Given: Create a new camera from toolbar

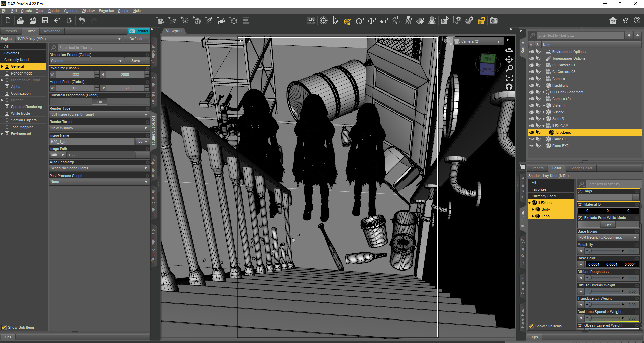Looking at the screenshot, I should click(x=160, y=21).
